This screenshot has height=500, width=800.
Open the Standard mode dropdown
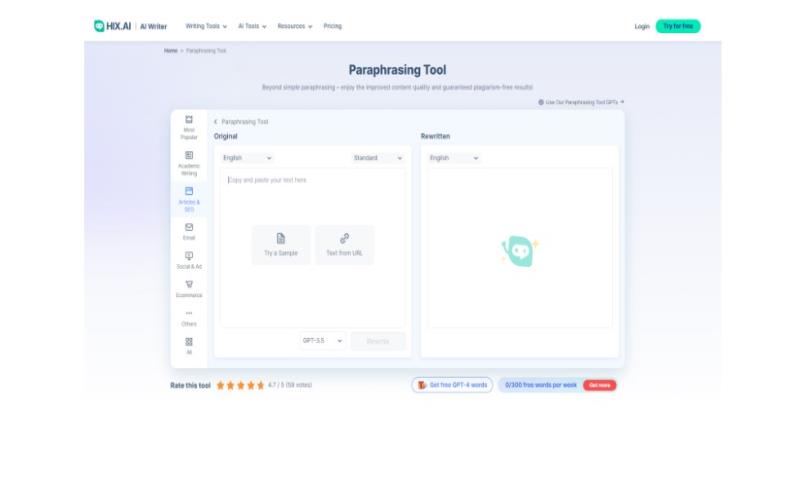pyautogui.click(x=377, y=158)
